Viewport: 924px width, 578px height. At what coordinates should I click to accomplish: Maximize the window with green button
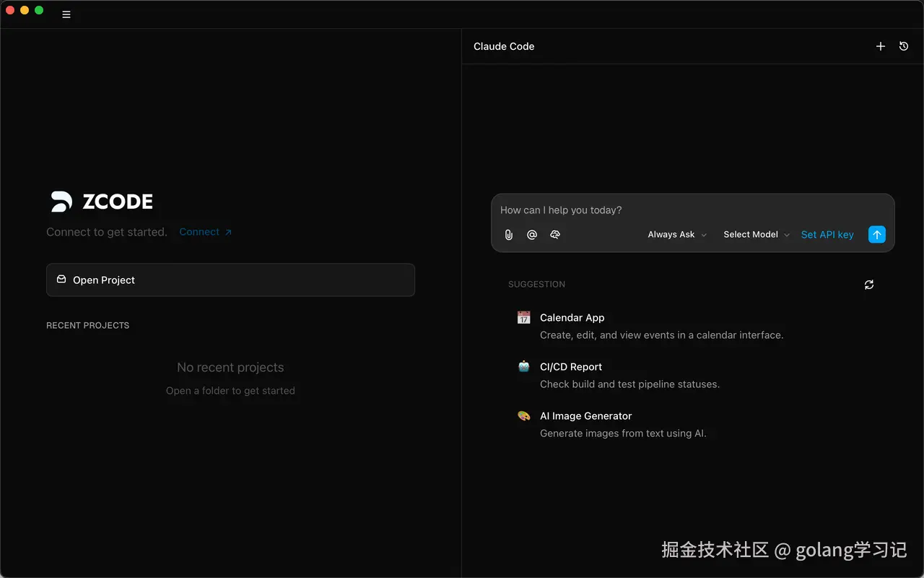pyautogui.click(x=39, y=10)
